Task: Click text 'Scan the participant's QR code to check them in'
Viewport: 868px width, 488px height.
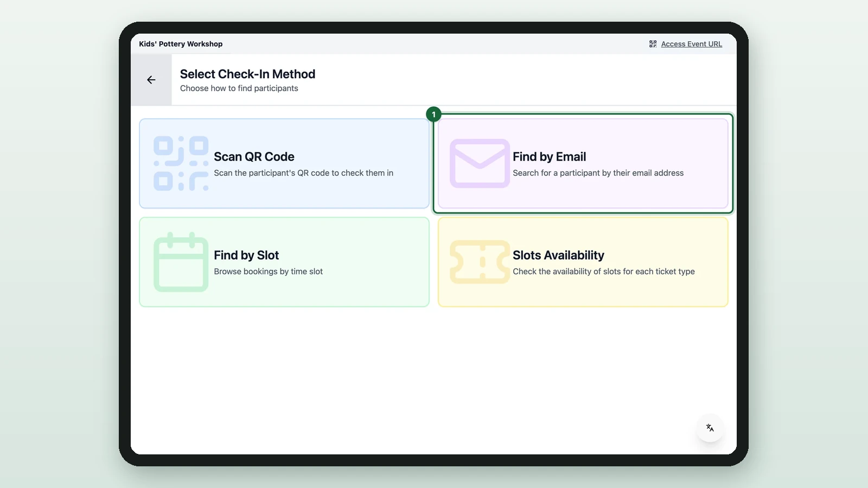Action: [304, 173]
